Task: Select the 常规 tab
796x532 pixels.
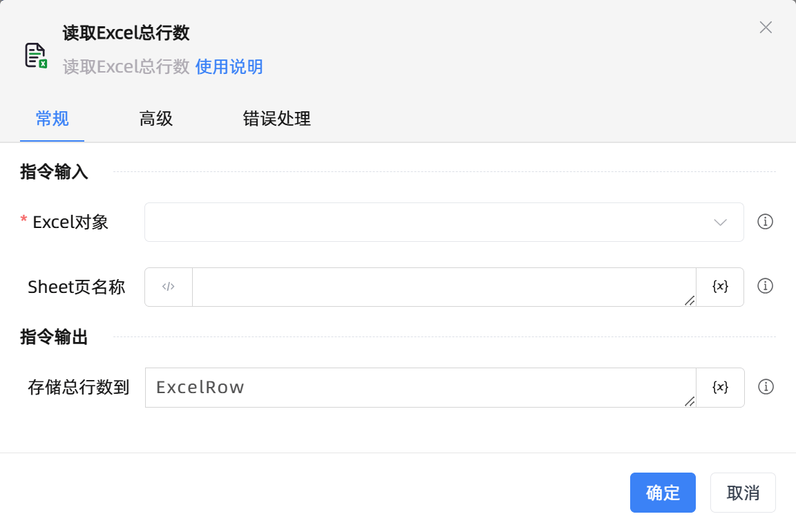Action: coord(52,119)
